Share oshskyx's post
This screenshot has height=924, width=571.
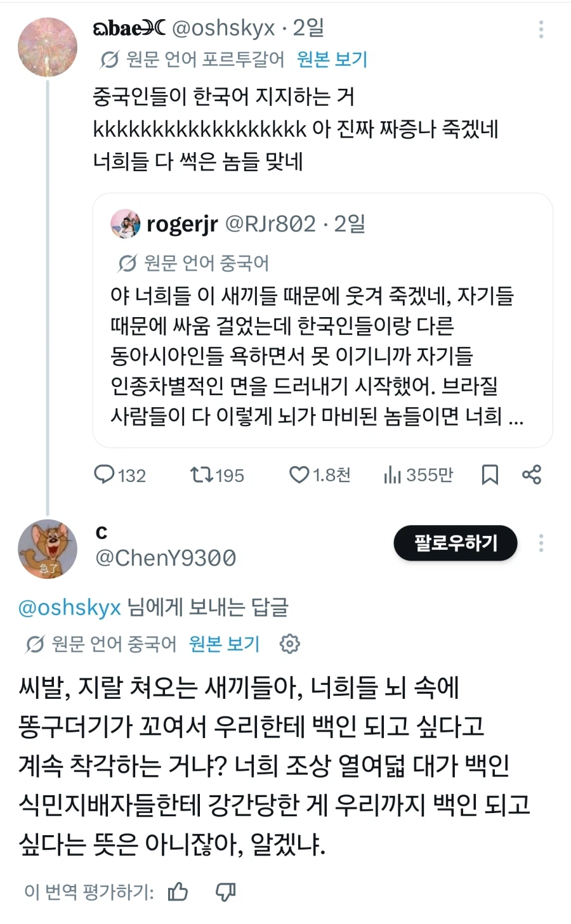(532, 475)
